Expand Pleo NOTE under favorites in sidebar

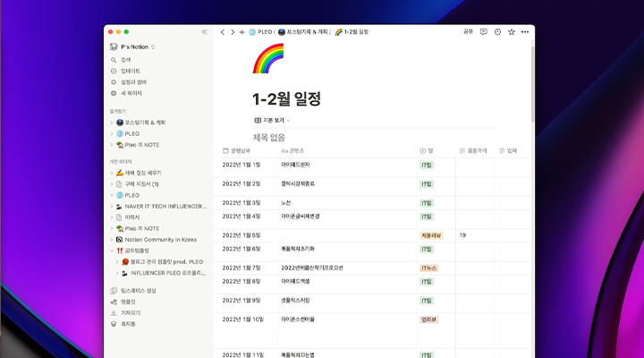tap(111, 145)
